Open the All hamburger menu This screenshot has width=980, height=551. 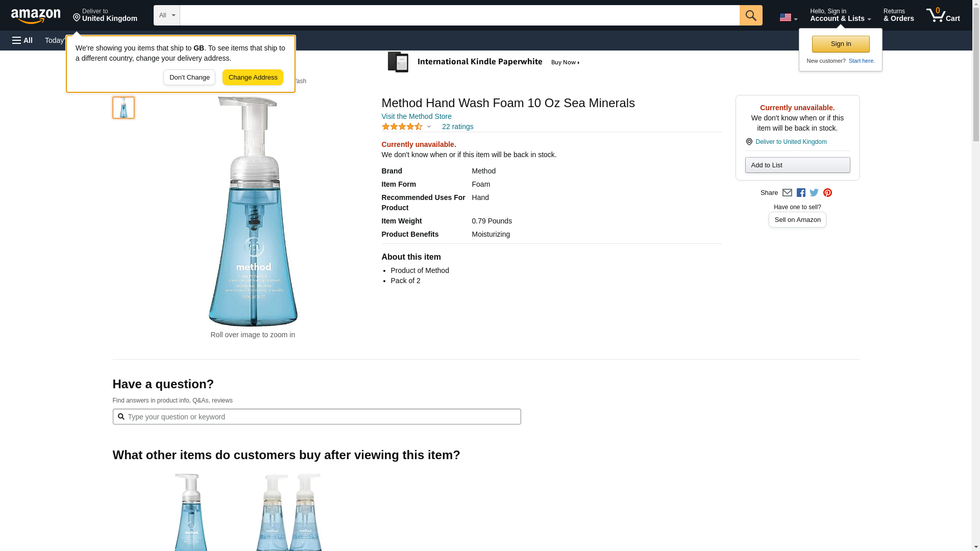click(x=22, y=40)
